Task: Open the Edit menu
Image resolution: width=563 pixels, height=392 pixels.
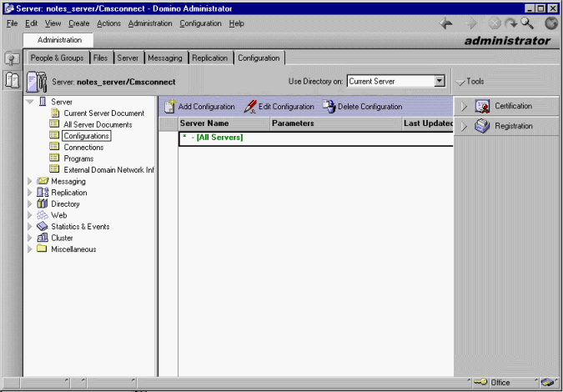Action: pos(31,23)
